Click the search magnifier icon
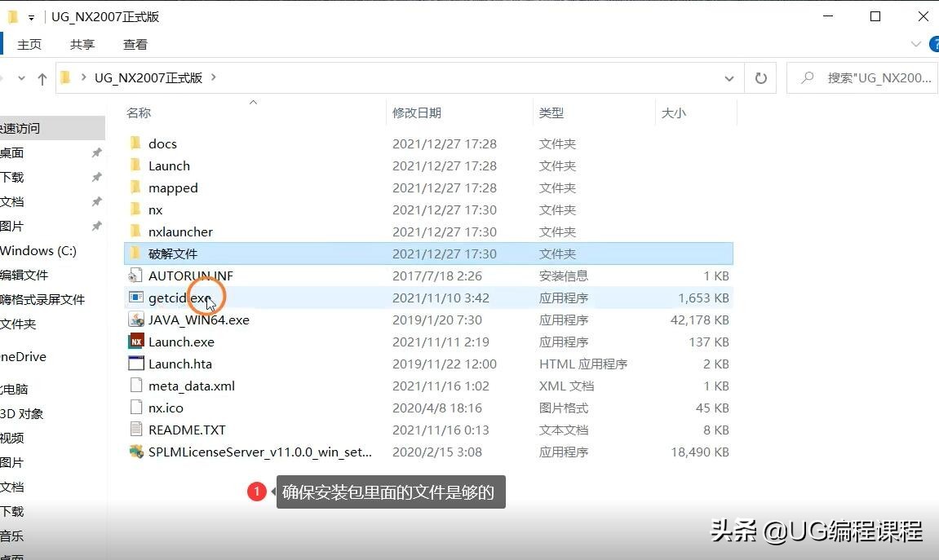939x560 pixels. pos(808,77)
